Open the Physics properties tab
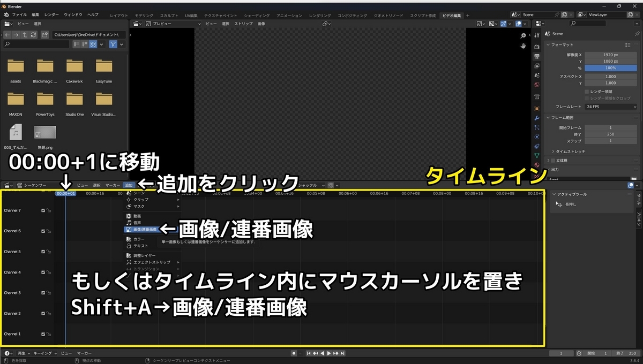643x364 pixels. pos(537,137)
